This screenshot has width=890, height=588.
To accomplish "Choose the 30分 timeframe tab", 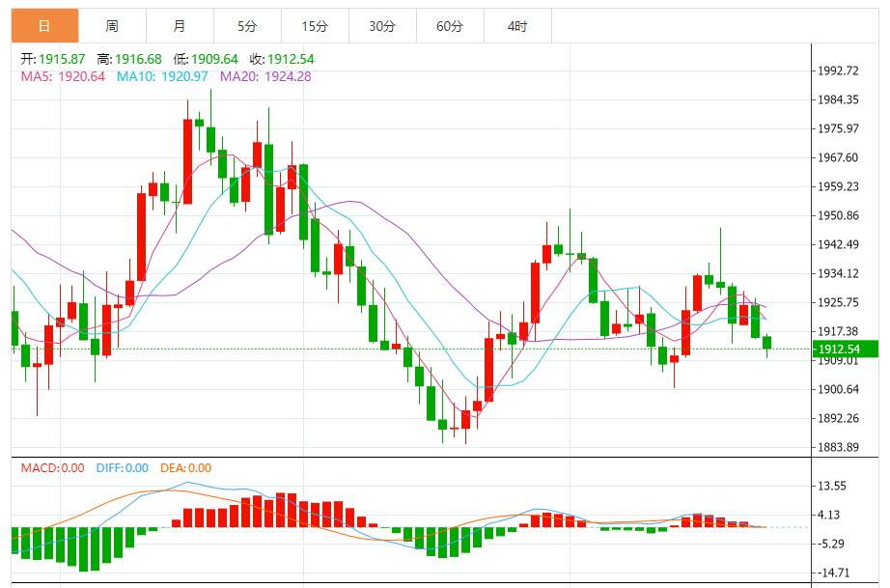I will (x=382, y=25).
